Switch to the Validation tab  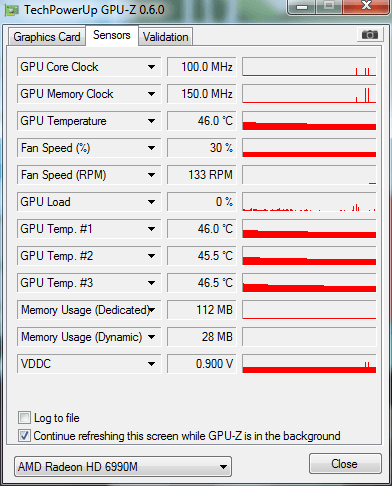(x=166, y=37)
